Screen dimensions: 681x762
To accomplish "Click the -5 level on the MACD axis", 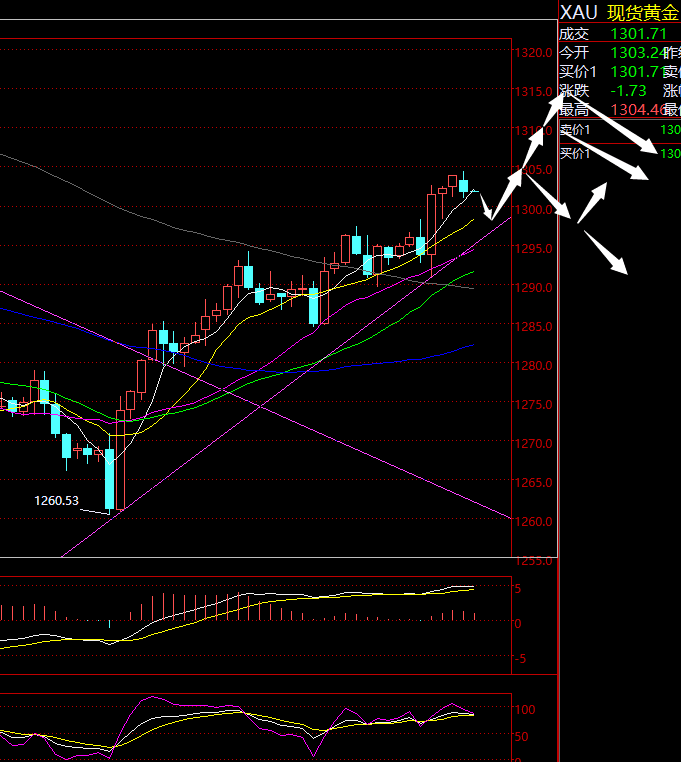I will [x=521, y=659].
